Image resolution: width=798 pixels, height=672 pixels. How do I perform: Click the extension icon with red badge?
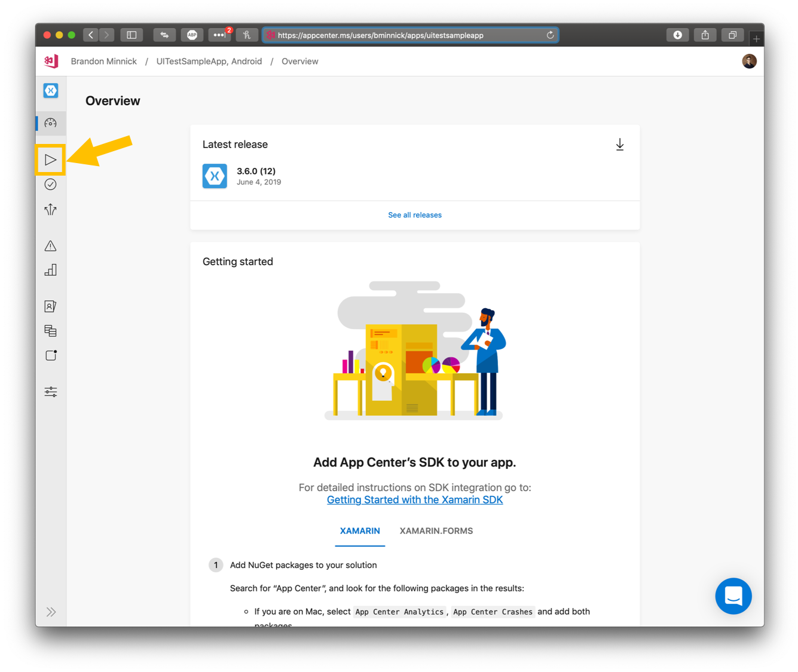pos(219,35)
